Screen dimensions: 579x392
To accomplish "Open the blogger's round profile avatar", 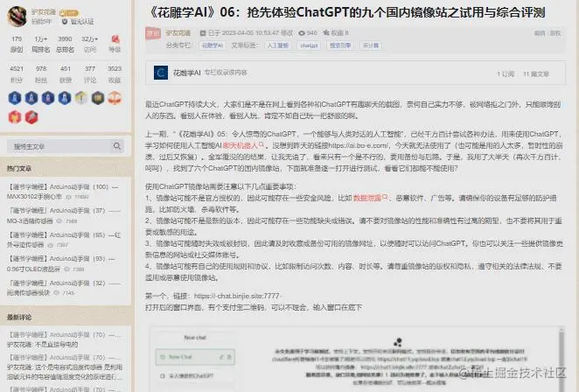I will coord(17,17).
